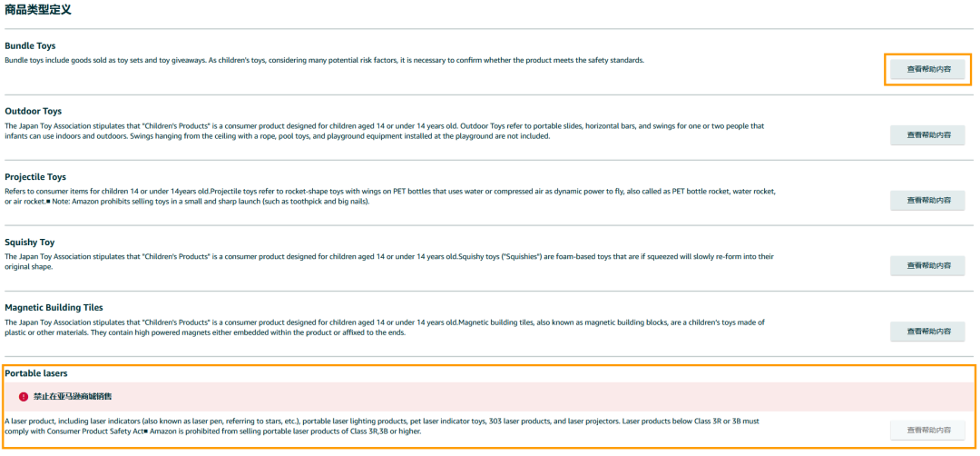
Task: Select the Outdoor Toys heading
Action: [34, 112]
